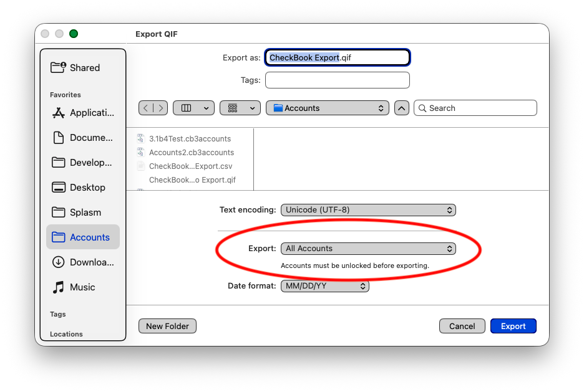
Task: Open the Date format MM/DD/YY dropdown
Action: [325, 286]
